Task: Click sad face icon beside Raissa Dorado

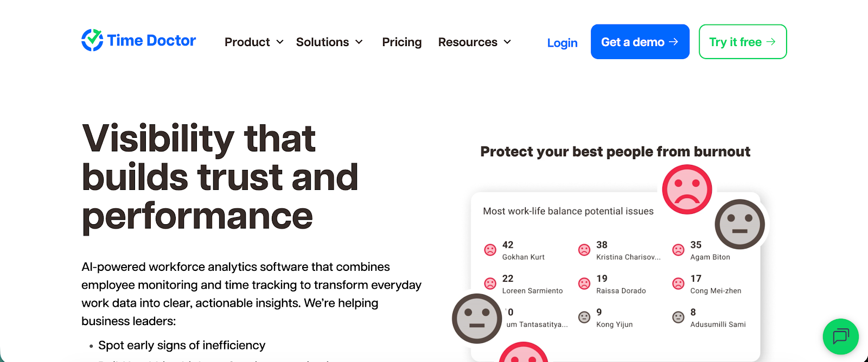Action: point(584,284)
